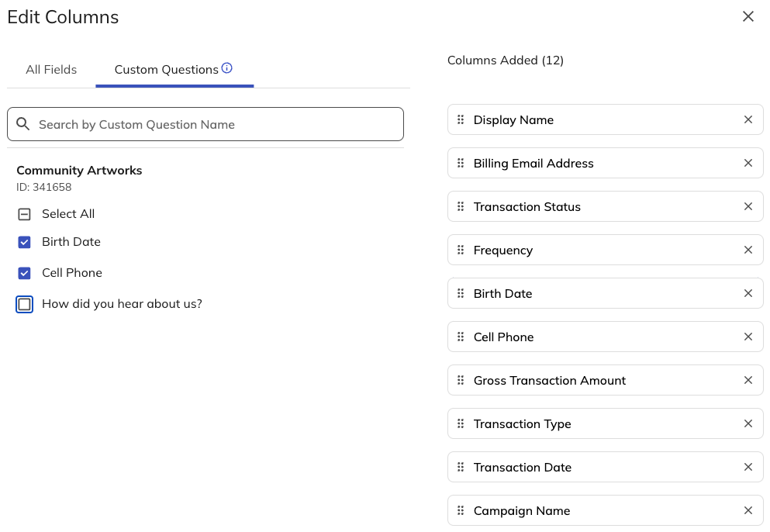Grab the Frequency drag handle
Screen dimensions: 770x532
[x=461, y=250]
